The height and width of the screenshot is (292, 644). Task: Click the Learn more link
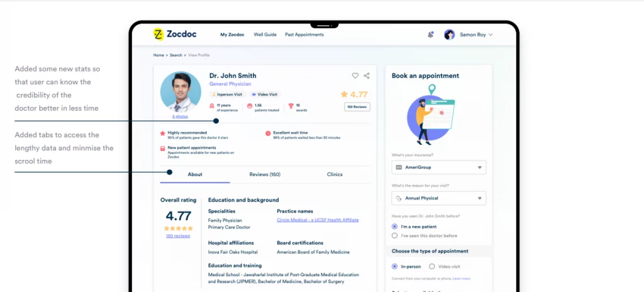[x=461, y=279]
